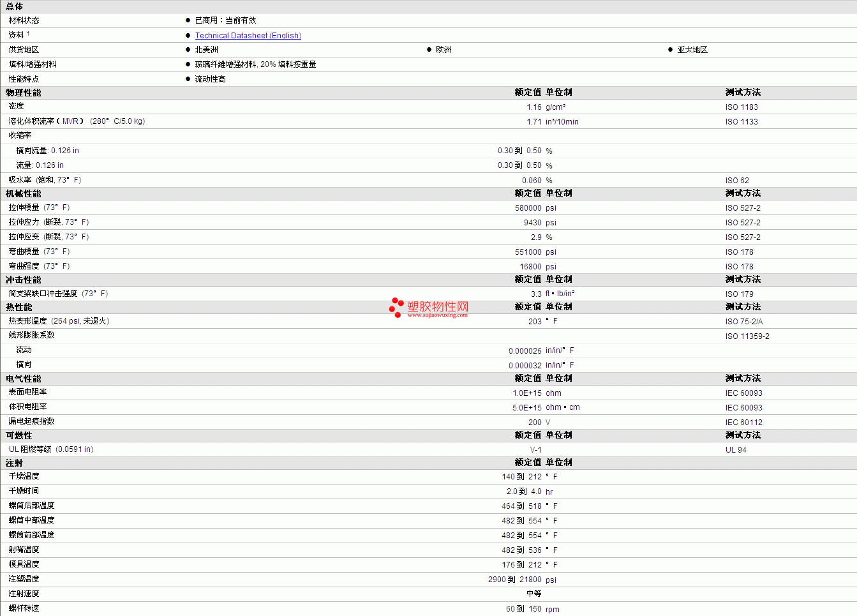
Task: Select the 螺筒后部温度 row label
Action: [31, 506]
